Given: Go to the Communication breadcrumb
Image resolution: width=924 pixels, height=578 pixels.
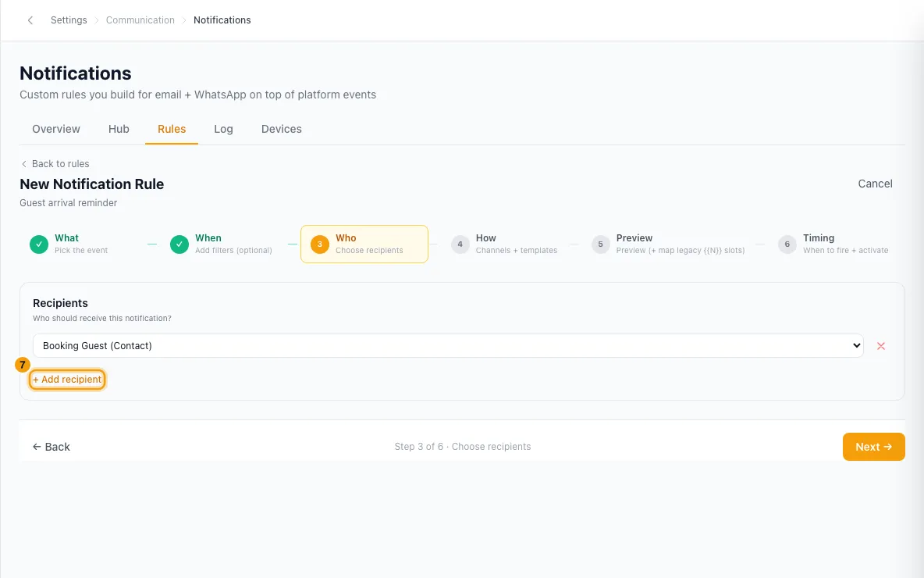Looking at the screenshot, I should coord(140,20).
